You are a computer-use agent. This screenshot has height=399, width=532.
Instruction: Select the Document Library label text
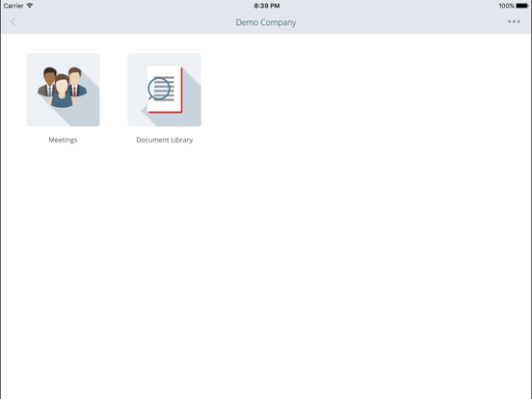[165, 140]
